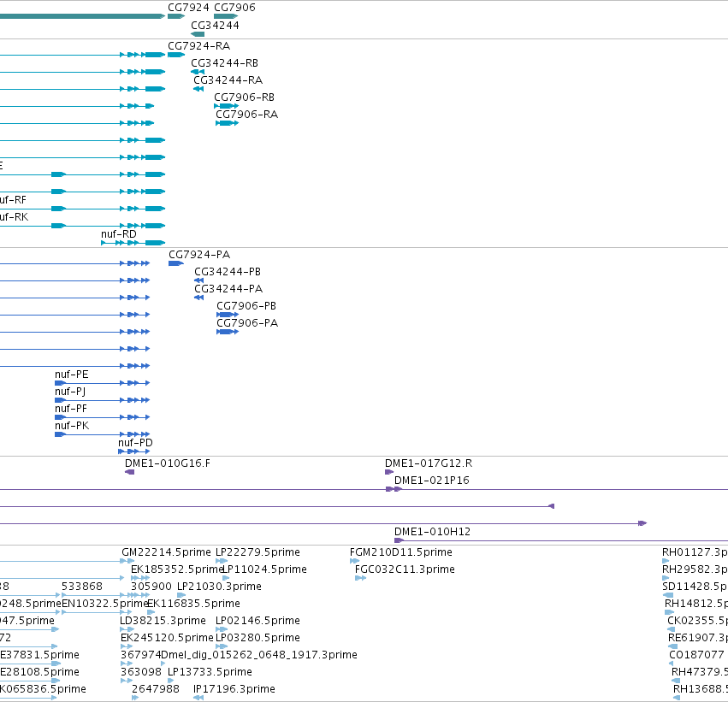728x702 pixels.
Task: Click the CO187077 feature label
Action: [x=696, y=656]
